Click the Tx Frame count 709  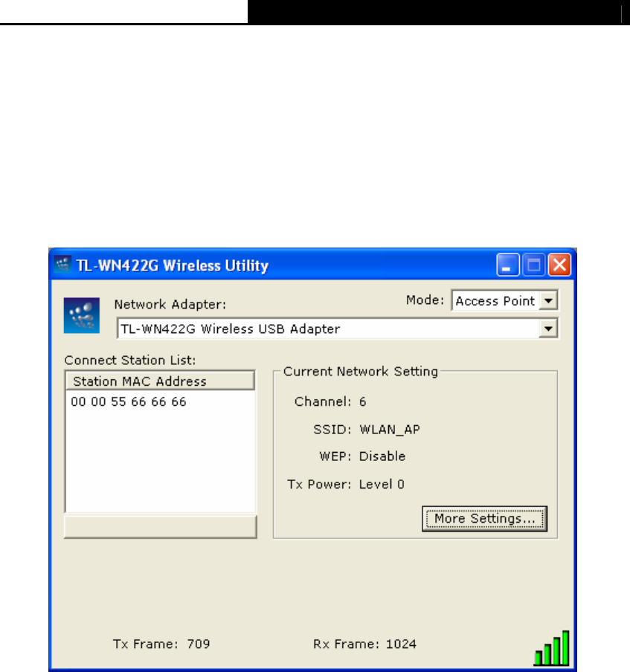(x=199, y=644)
